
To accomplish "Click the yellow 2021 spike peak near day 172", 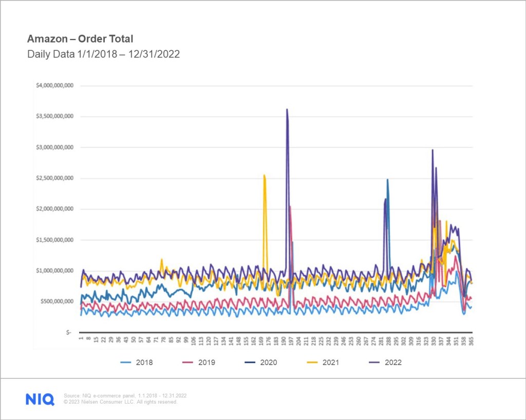I will click(x=265, y=175).
